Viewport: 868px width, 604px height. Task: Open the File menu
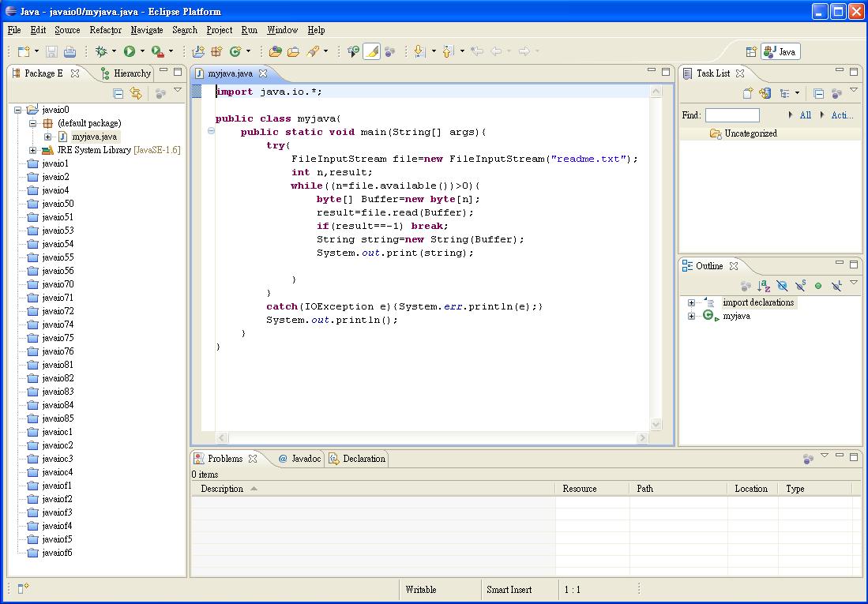(14, 30)
